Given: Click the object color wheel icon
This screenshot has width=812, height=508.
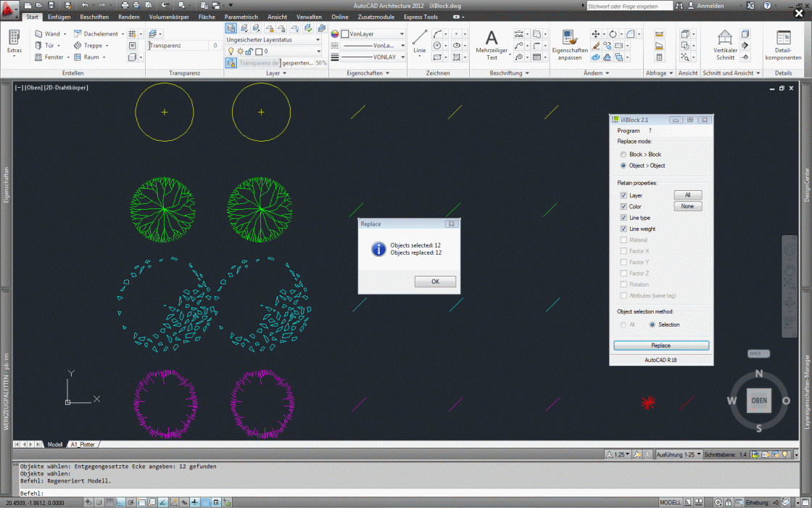Looking at the screenshot, I should (334, 33).
